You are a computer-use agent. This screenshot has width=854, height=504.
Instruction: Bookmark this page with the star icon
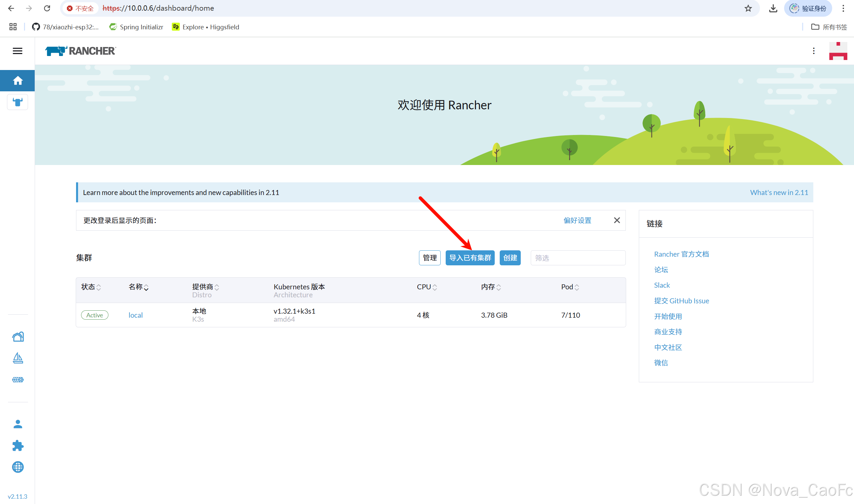pyautogui.click(x=748, y=8)
